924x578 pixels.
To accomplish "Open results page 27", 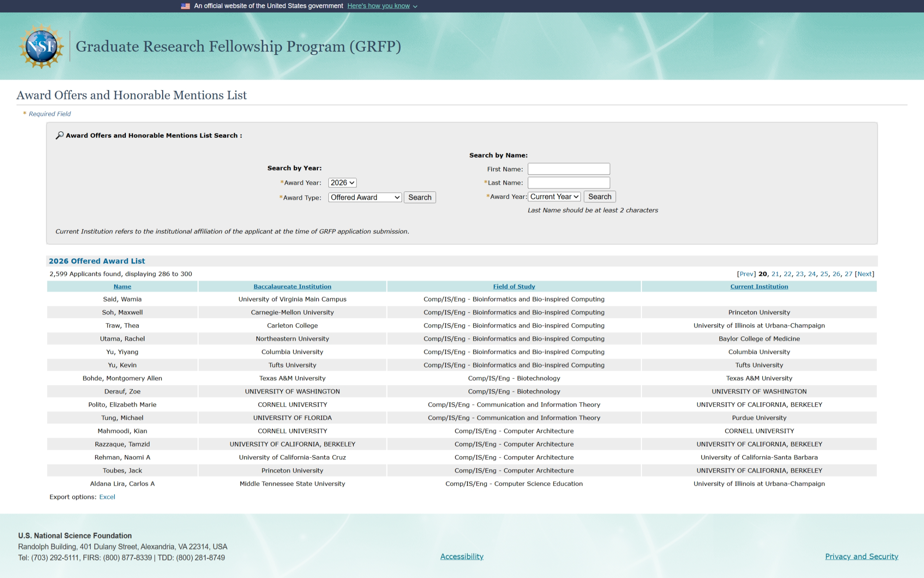I will (x=848, y=274).
